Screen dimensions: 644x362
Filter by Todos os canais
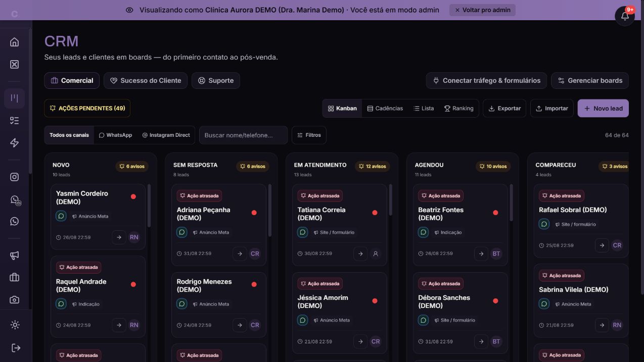(x=69, y=135)
